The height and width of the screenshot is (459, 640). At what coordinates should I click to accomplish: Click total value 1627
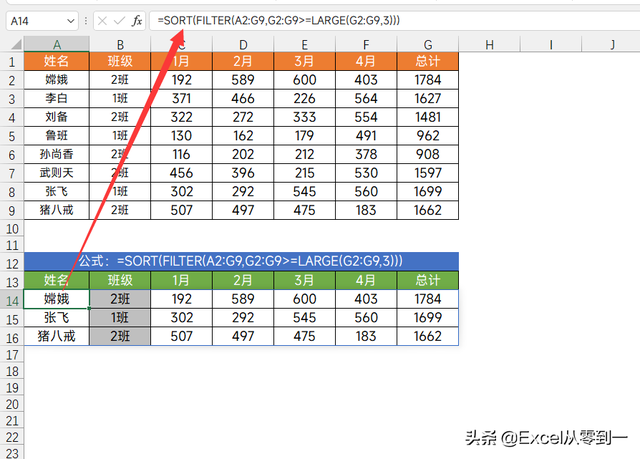click(428, 98)
